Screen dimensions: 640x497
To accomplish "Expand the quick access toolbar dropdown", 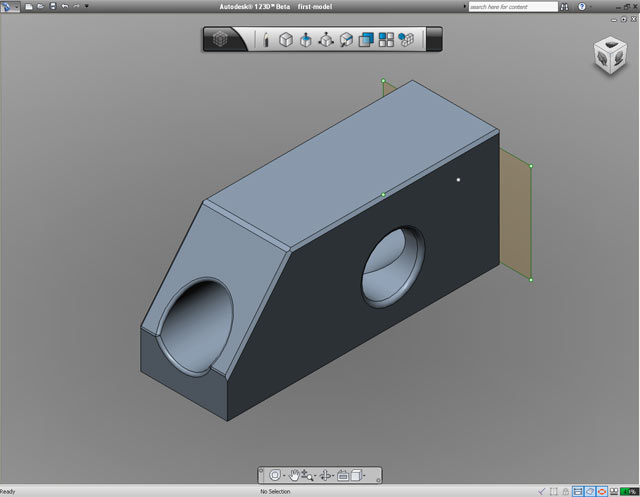I will [87, 7].
